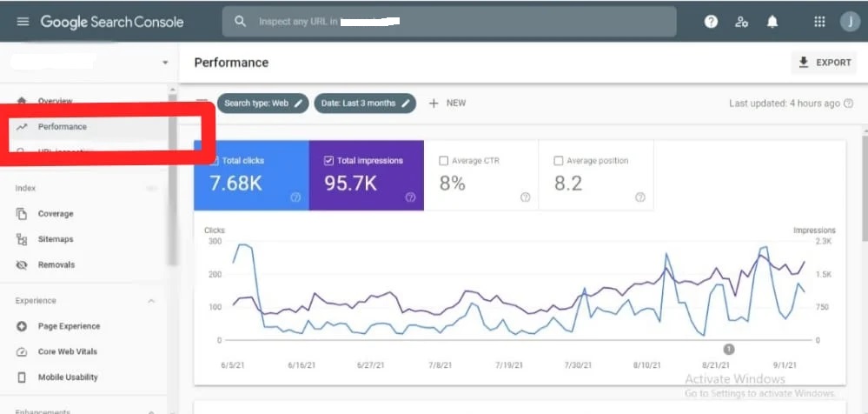Click the Google Search Console logo
The width and height of the screenshot is (868, 414).
(112, 22)
